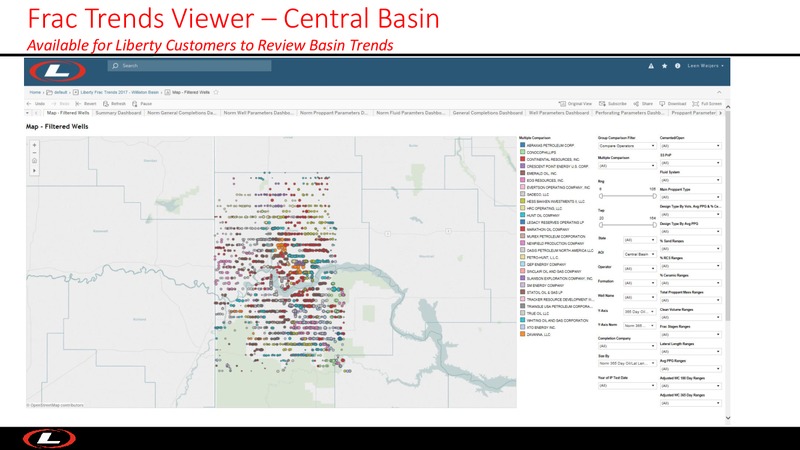This screenshot has height=450, width=800.
Task: Open Liberty Frac Trends 2017 workbook link
Action: pyautogui.click(x=116, y=92)
